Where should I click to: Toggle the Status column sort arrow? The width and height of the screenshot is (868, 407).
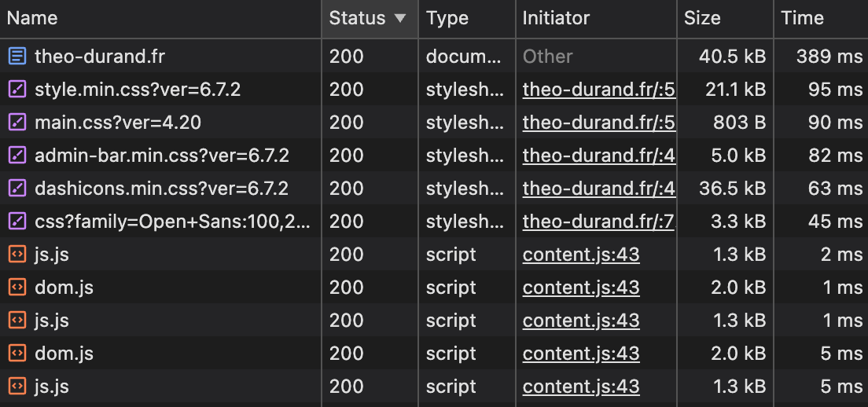(x=400, y=18)
